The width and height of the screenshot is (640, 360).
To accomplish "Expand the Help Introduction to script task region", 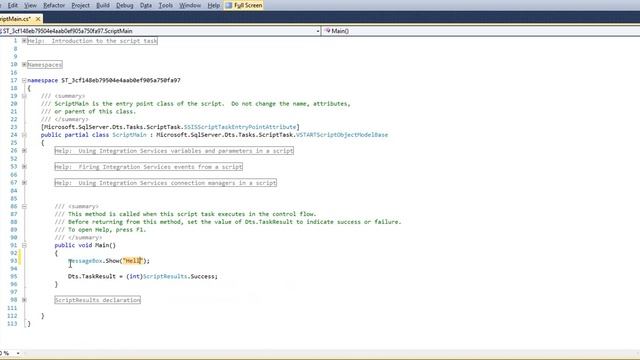I will click(x=24, y=41).
